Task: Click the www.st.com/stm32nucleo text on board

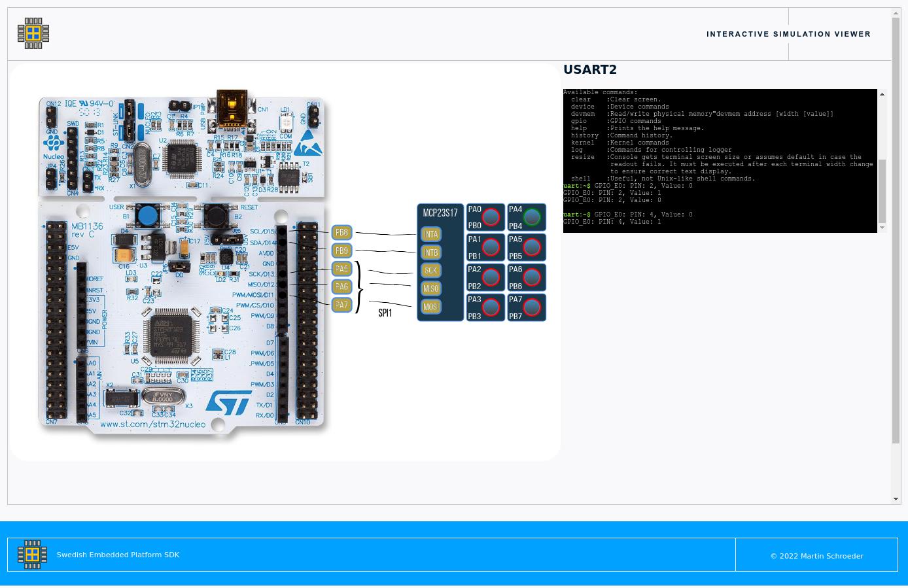Action: coord(152,424)
